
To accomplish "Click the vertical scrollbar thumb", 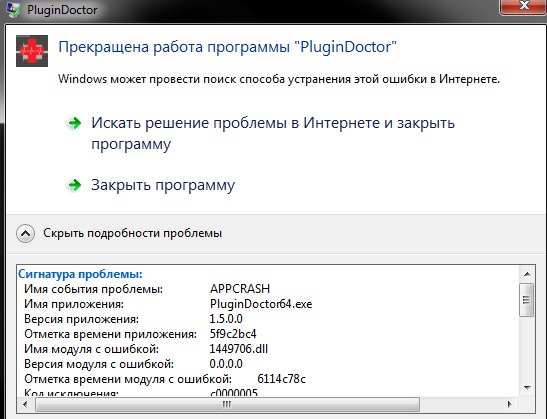I will tap(527, 300).
